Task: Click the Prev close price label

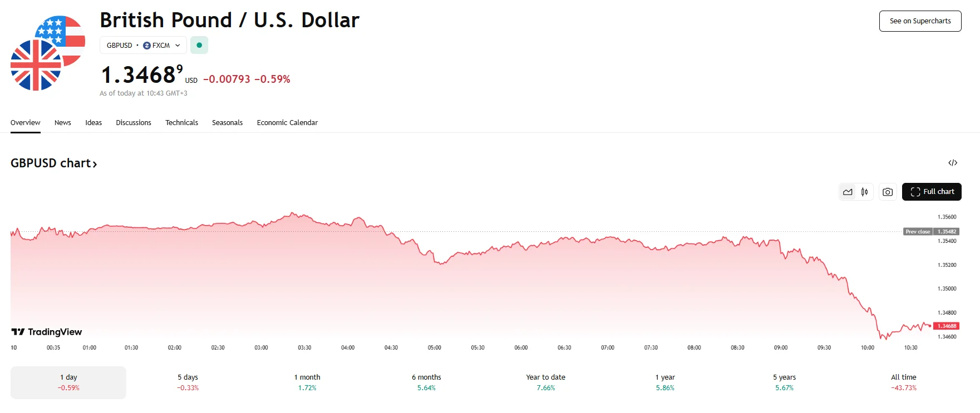Action: click(918, 232)
